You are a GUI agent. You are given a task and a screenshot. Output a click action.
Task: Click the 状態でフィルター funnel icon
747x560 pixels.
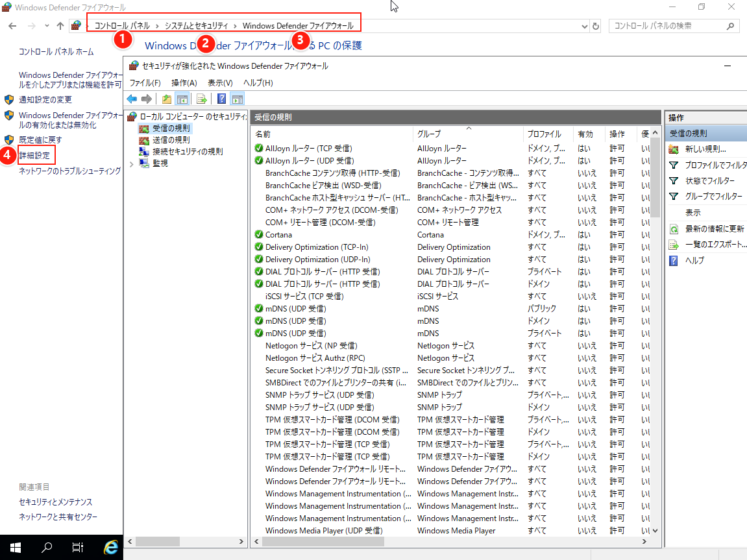674,181
